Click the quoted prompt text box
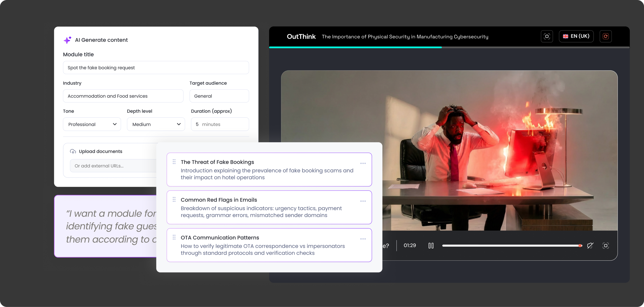This screenshot has height=307, width=644. [x=106, y=226]
